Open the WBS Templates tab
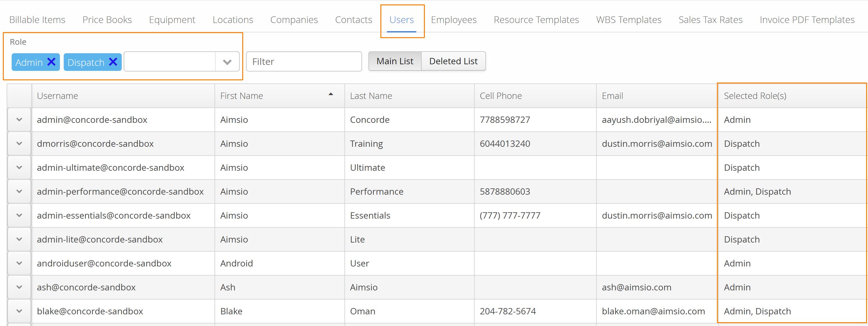868x326 pixels. [629, 20]
